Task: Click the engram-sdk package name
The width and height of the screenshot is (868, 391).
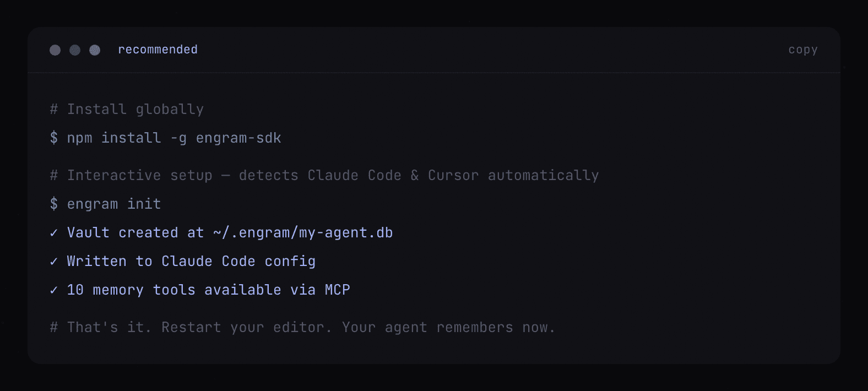Action: click(x=238, y=138)
